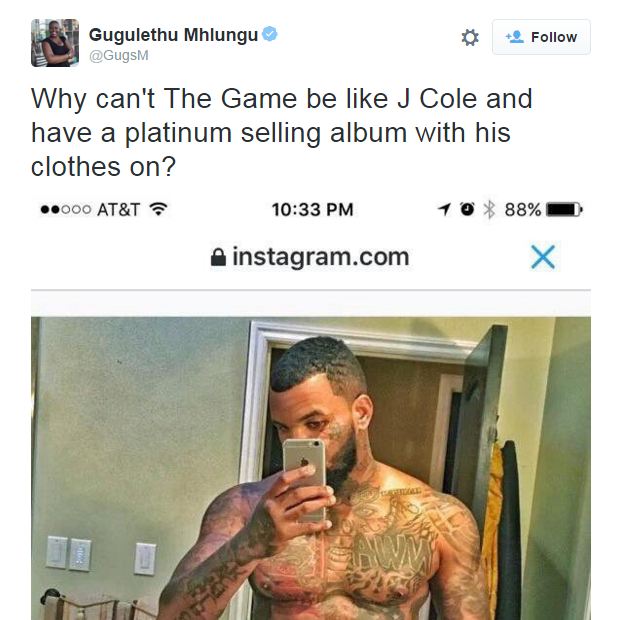Tap the 10:33 PM clock
The image size is (617, 620).
[x=312, y=210]
